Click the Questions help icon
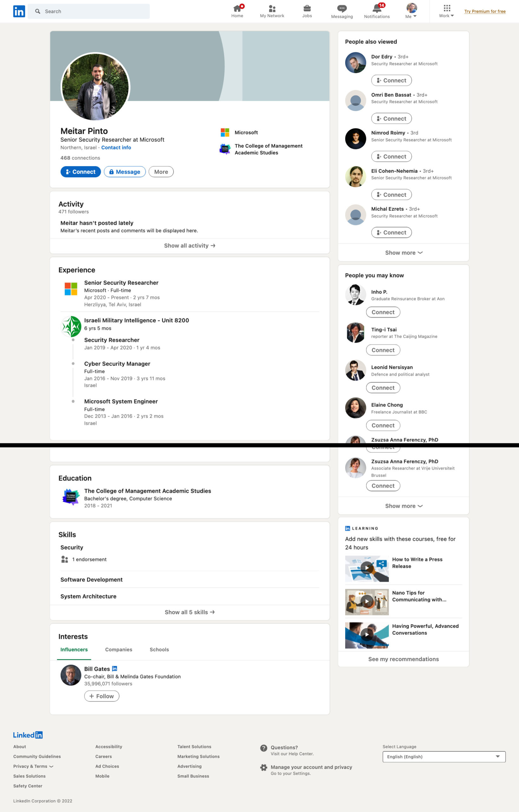Viewport: 519px width, 812px height. coord(264,748)
